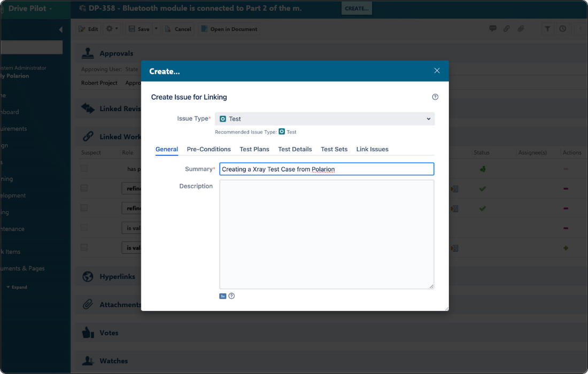Click the sidebar search field
This screenshot has height=374, width=588.
32,47
